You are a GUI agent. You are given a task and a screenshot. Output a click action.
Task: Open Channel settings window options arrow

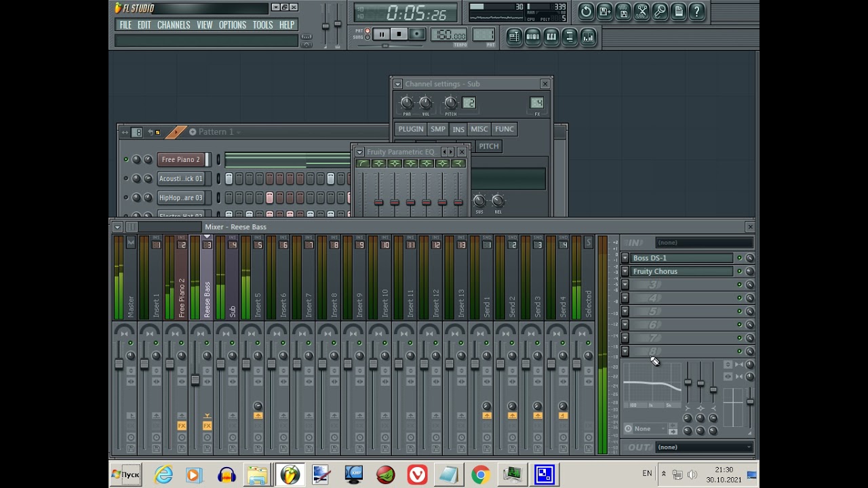coord(397,84)
